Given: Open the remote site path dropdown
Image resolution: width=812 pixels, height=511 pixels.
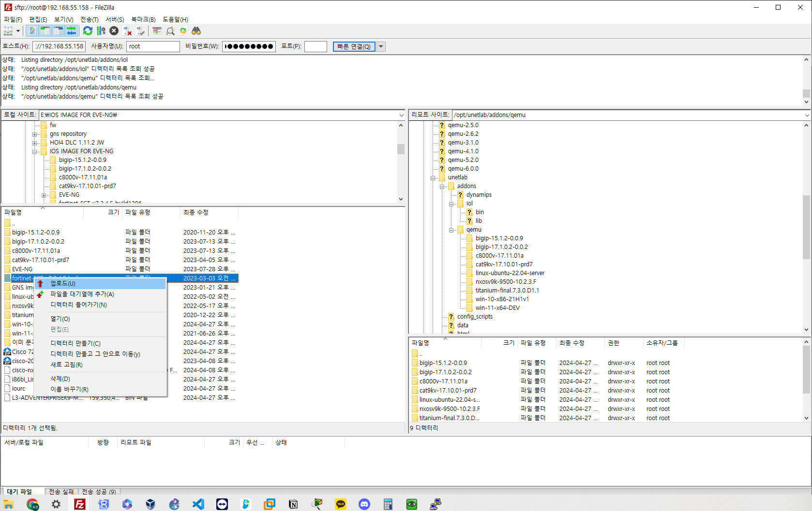Looking at the screenshot, I should pyautogui.click(x=807, y=115).
